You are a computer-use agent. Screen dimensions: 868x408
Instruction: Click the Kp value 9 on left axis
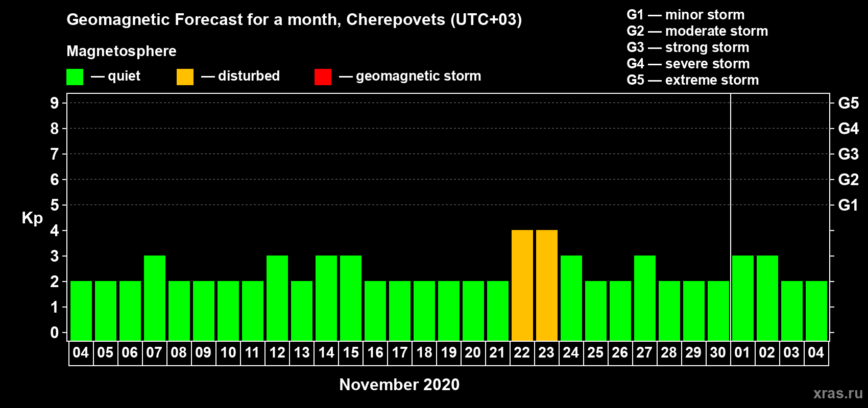point(55,103)
